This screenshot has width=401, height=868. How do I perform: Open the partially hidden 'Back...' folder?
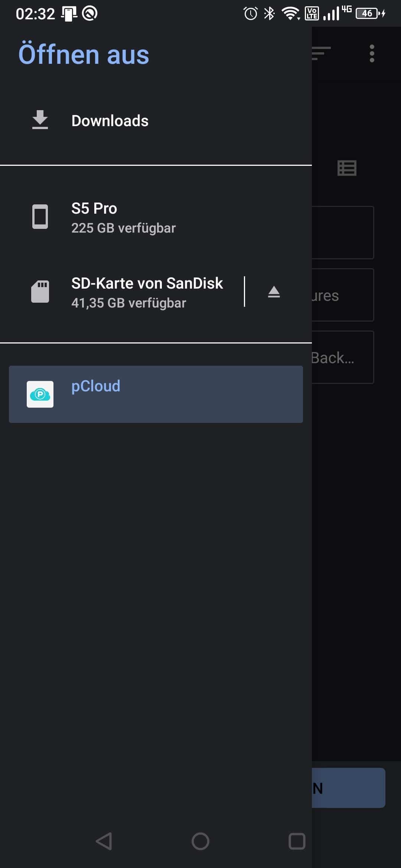click(343, 357)
